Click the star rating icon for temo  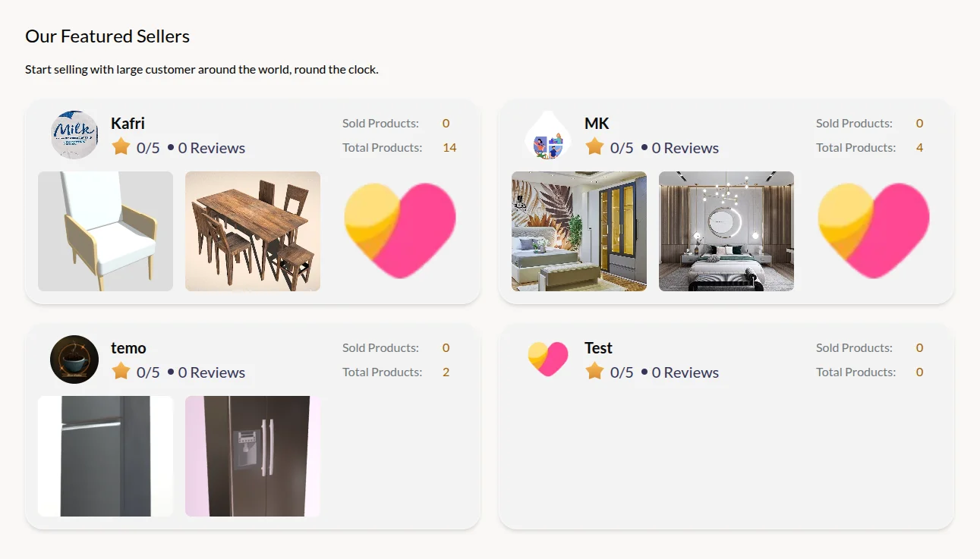tap(121, 371)
